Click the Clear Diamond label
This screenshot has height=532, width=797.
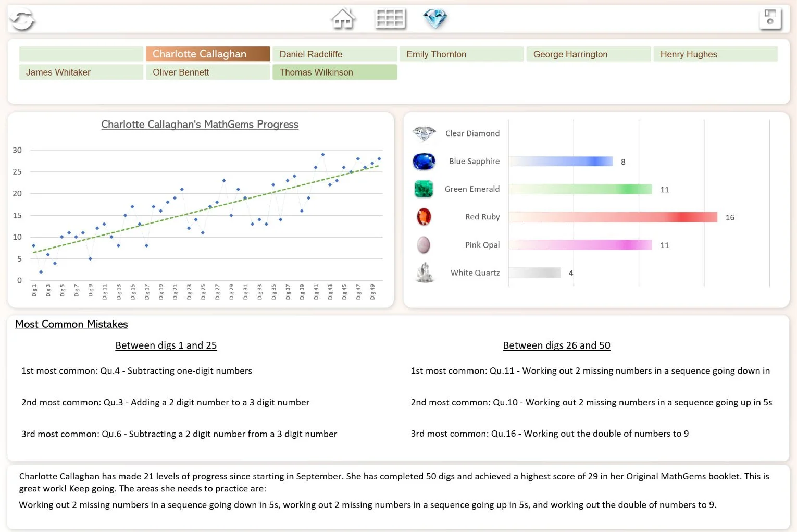click(472, 133)
